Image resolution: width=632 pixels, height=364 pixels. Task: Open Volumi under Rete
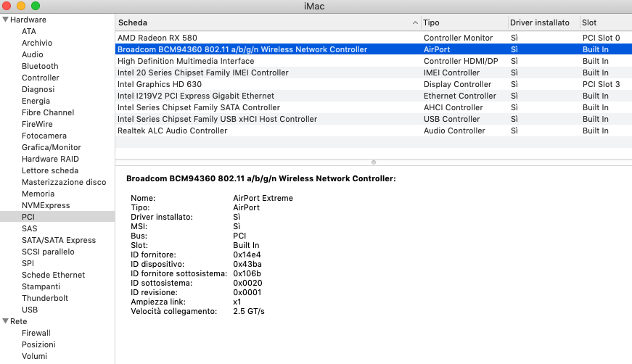34,356
